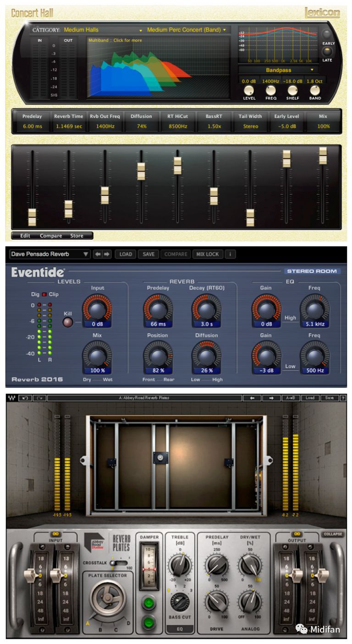Click the Diffusion fader handle in Lexicon

point(141,171)
